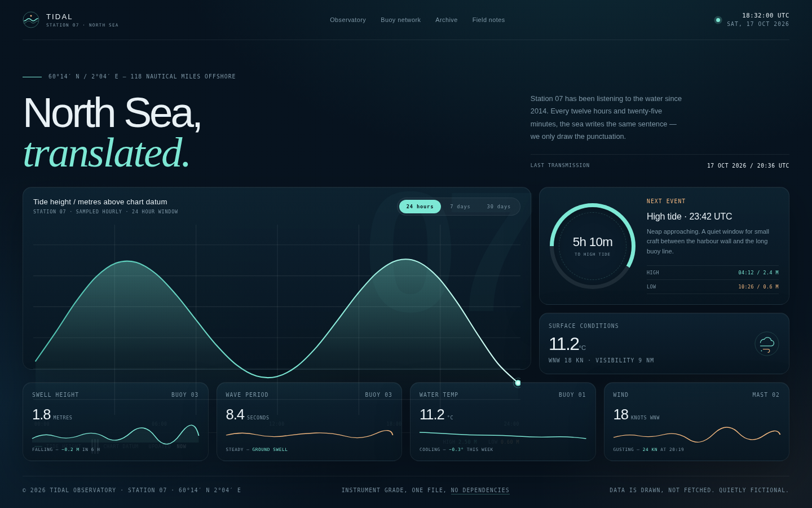This screenshot has height=508, width=812.
Task: Click the Surface Conditions 11.2 °C reading
Action: (x=567, y=344)
